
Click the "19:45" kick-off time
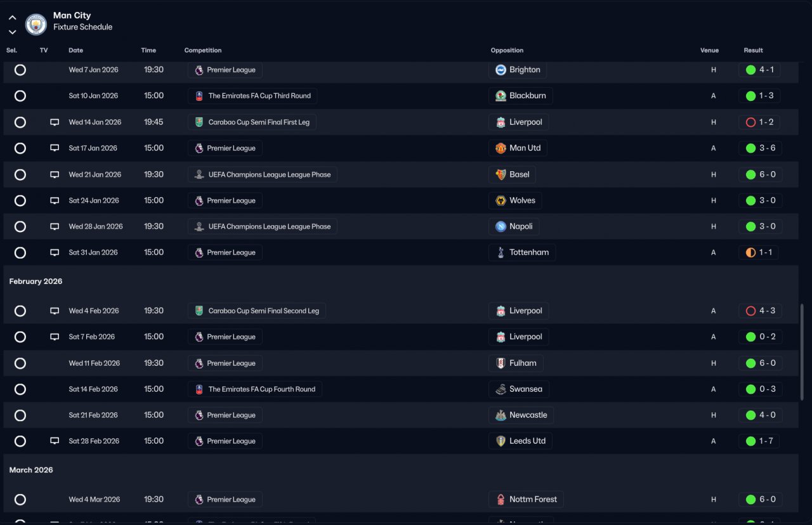tap(154, 122)
